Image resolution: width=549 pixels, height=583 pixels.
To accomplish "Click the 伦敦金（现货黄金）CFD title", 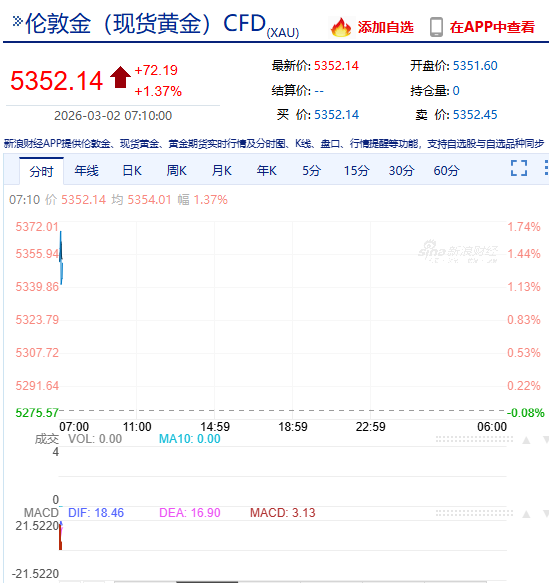I will pyautogui.click(x=145, y=23).
